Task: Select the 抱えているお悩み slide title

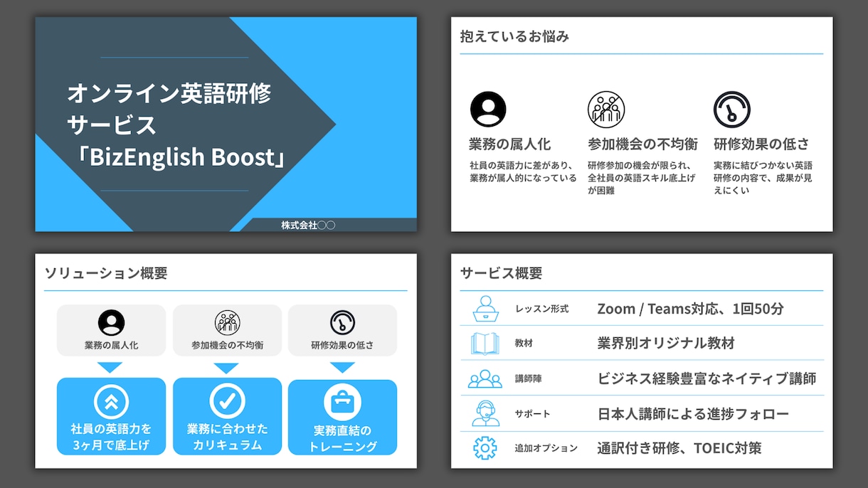Action: click(x=514, y=36)
